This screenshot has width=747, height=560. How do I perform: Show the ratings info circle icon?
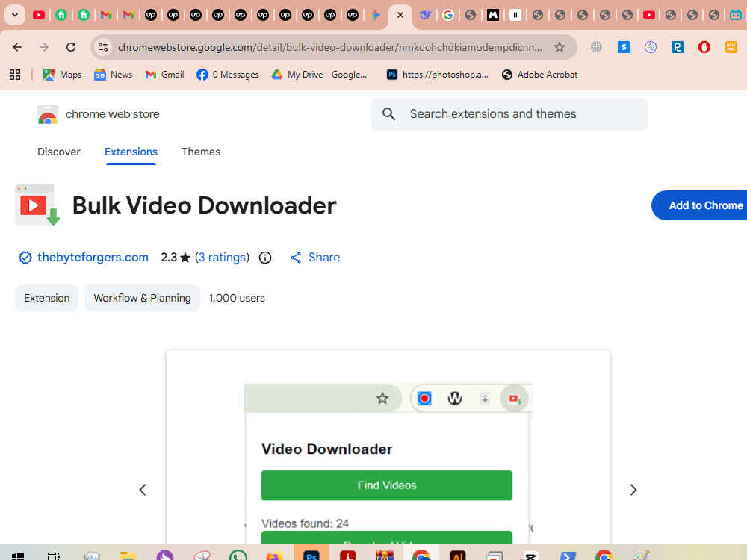point(265,258)
